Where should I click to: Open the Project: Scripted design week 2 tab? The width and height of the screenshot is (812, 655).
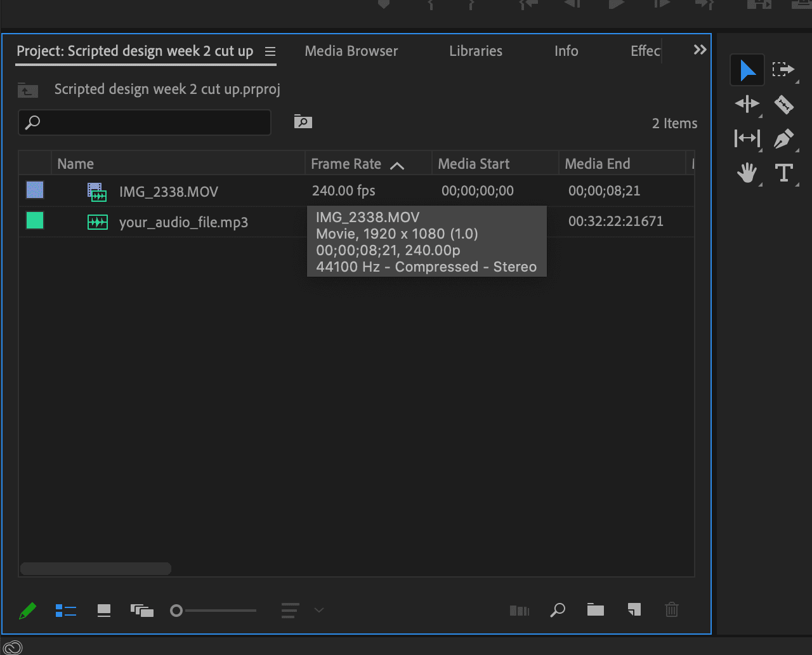tap(135, 51)
